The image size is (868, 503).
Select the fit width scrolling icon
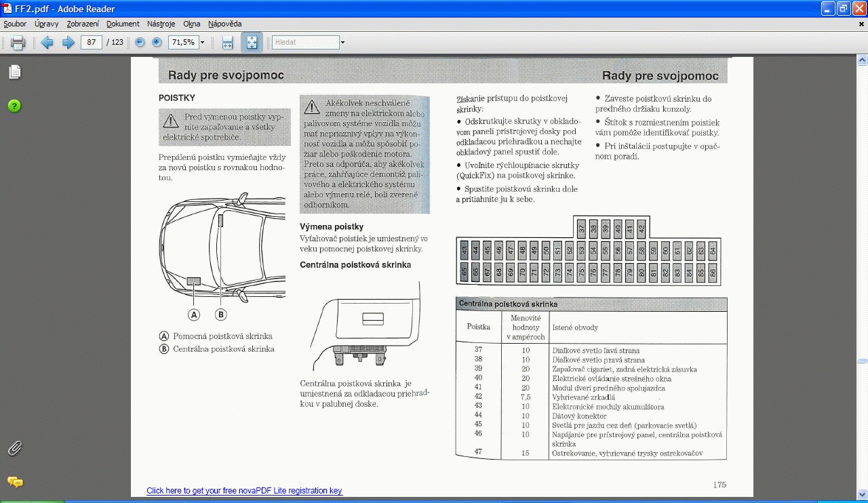click(228, 43)
